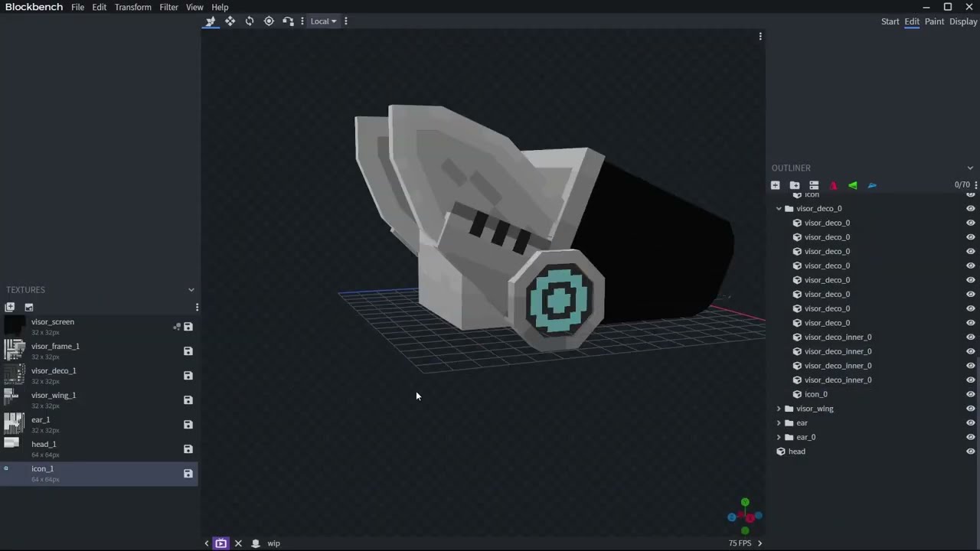Click the particle icon on visor_screen texture
The height and width of the screenshot is (551, 980).
coord(177,327)
